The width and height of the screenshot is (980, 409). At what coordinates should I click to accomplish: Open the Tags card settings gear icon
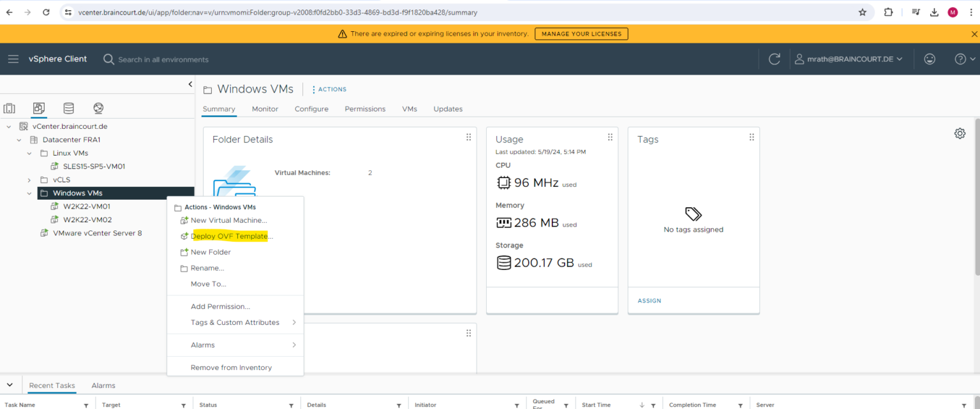click(x=960, y=133)
